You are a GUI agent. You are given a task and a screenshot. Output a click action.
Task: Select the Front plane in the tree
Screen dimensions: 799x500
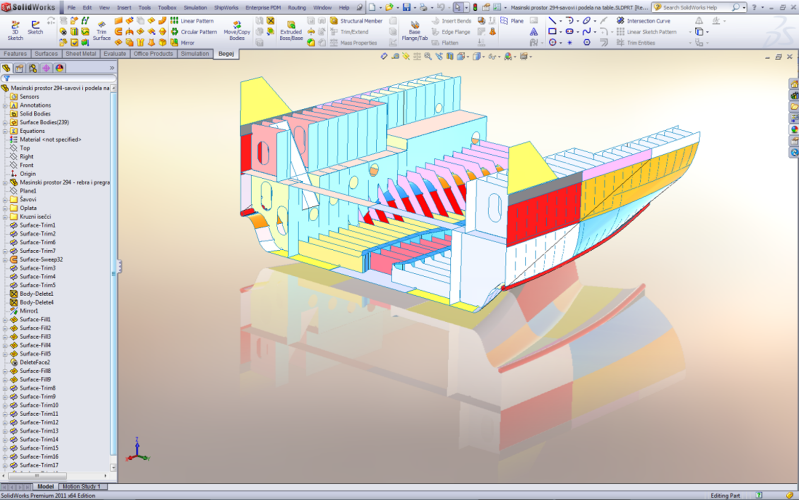(26, 165)
